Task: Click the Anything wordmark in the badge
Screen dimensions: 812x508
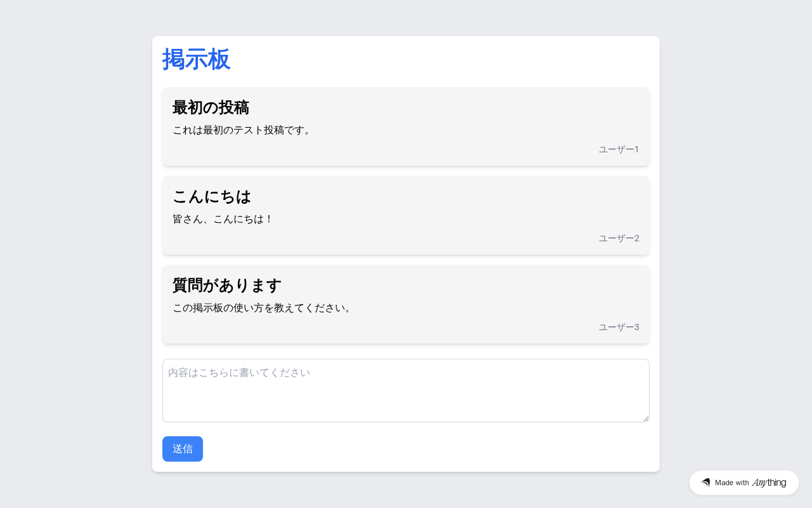Action: (769, 483)
